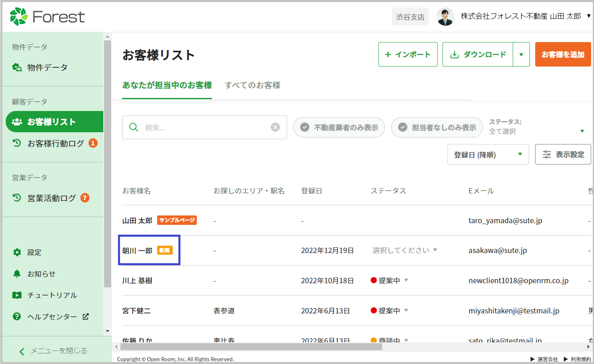Open 物件データ from sidebar
This screenshot has height=364, width=594.
click(x=47, y=67)
